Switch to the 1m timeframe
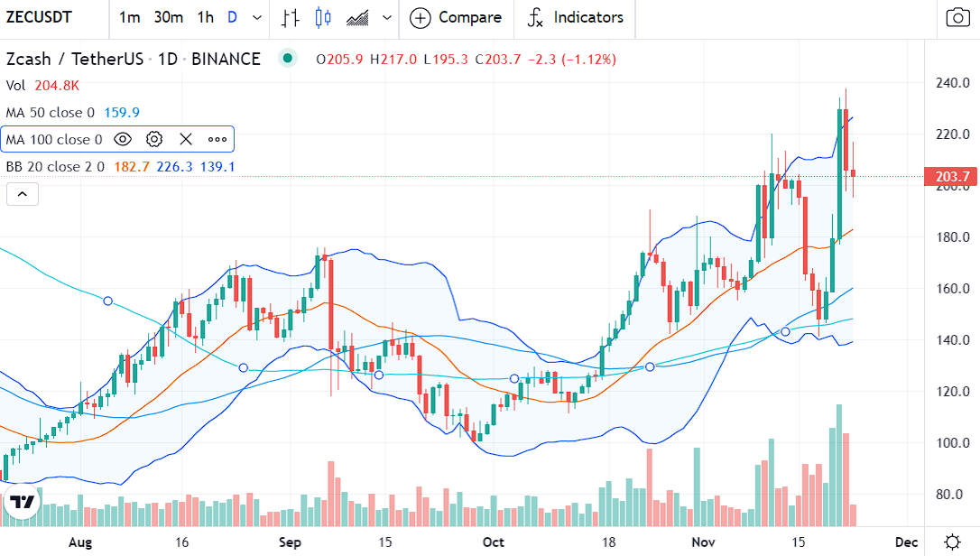Viewport: 980px width, 556px height. click(x=128, y=18)
